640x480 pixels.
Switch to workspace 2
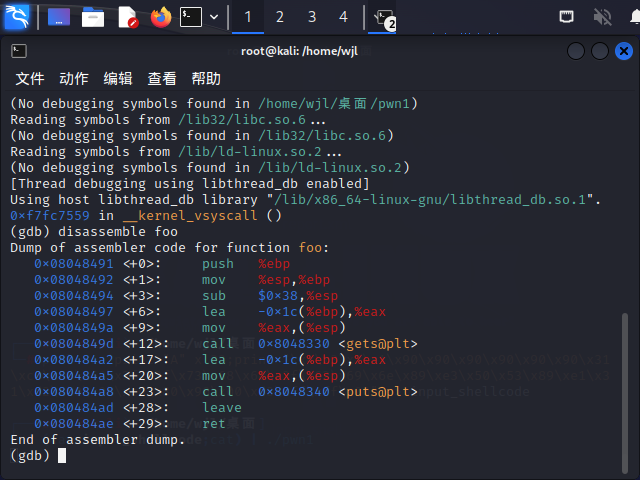click(280, 17)
